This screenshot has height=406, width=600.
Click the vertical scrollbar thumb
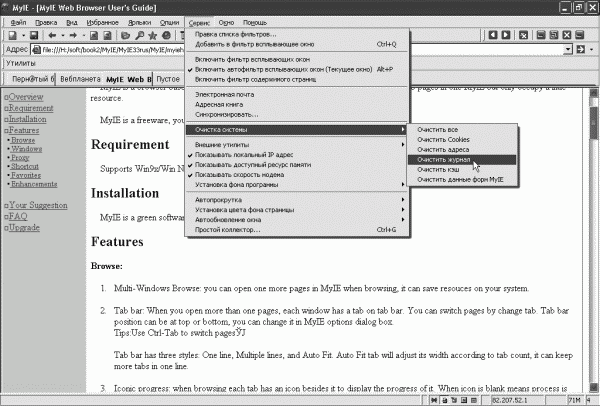[594, 122]
